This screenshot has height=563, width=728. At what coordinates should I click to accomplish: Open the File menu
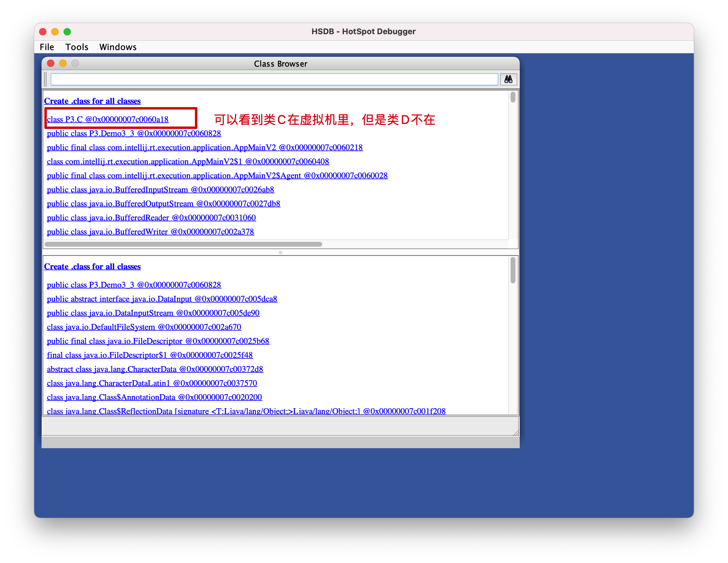(47, 47)
